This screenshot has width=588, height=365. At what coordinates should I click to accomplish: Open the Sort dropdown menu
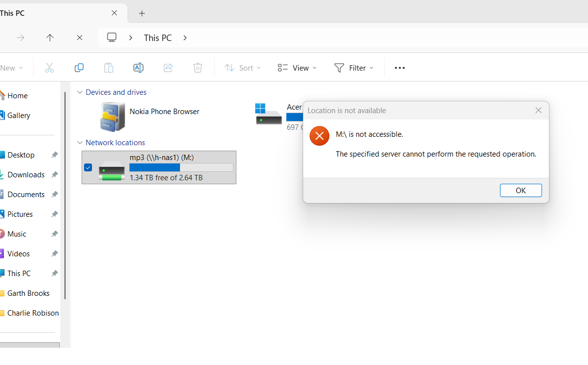pos(242,68)
